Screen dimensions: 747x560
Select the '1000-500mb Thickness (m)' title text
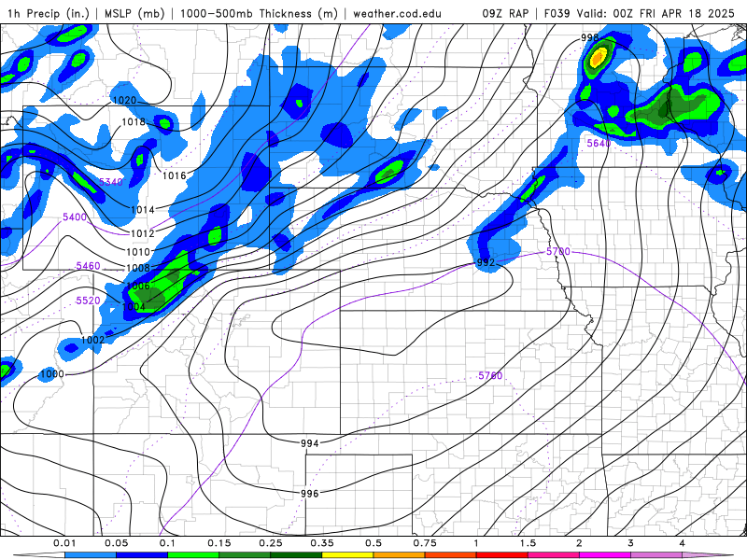click(259, 13)
